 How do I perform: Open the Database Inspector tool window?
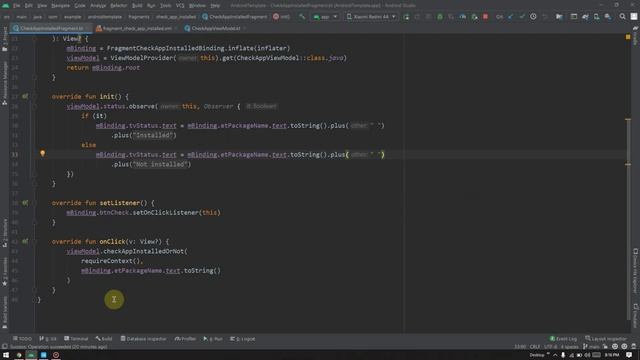click(x=143, y=339)
